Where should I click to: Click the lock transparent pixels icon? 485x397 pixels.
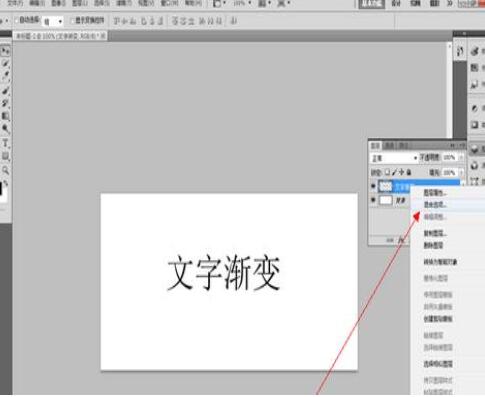(x=387, y=172)
